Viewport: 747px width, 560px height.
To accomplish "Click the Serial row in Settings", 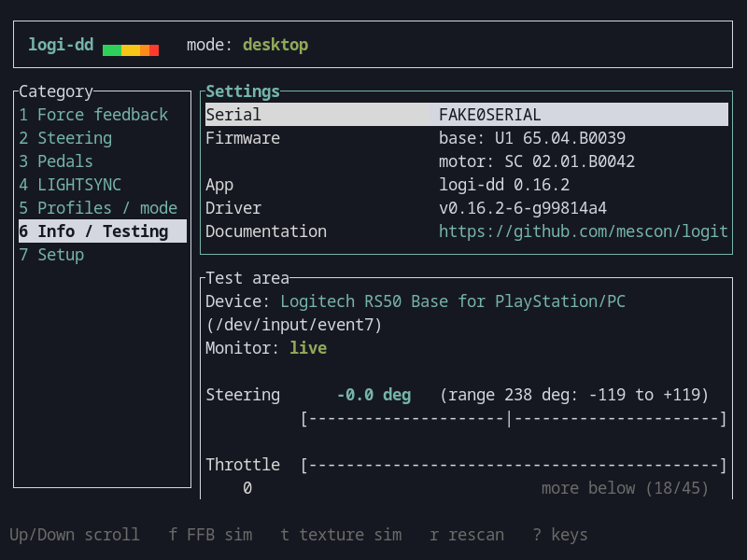I will tap(467, 115).
